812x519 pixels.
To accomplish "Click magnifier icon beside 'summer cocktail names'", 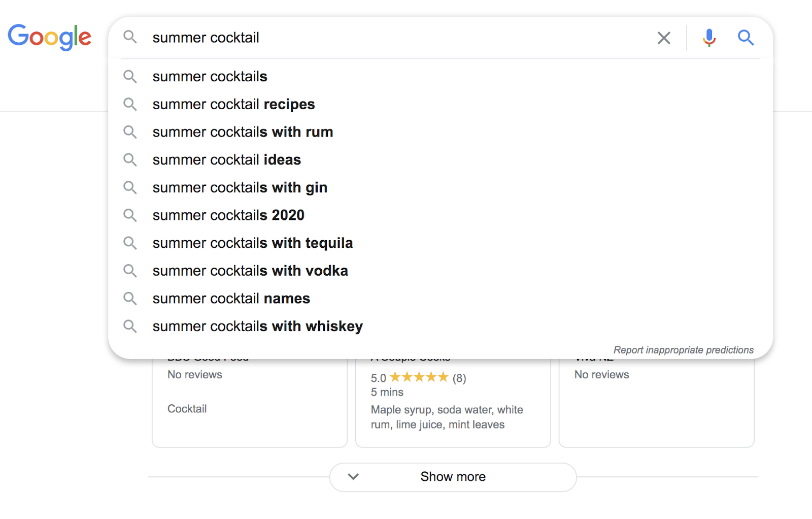I will (130, 299).
